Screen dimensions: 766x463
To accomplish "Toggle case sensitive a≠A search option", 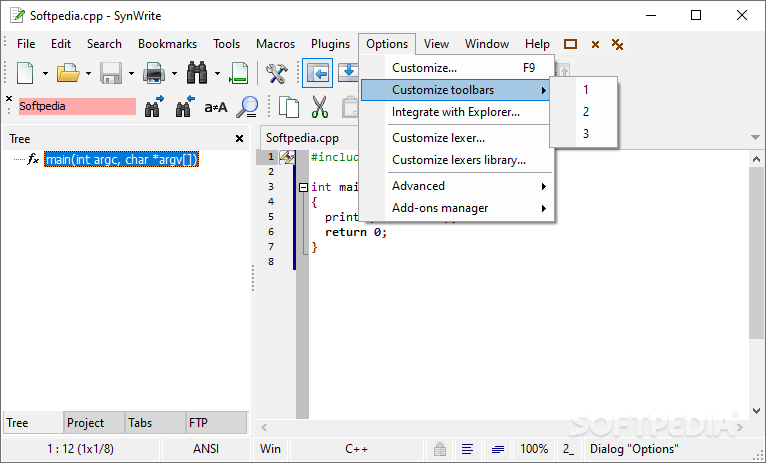I will 216,106.
